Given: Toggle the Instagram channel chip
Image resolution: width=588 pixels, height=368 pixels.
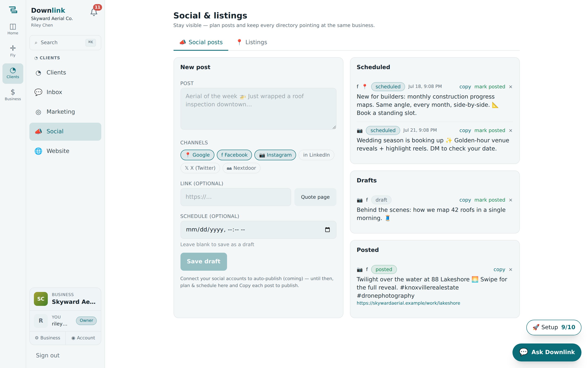Looking at the screenshot, I should click(275, 155).
